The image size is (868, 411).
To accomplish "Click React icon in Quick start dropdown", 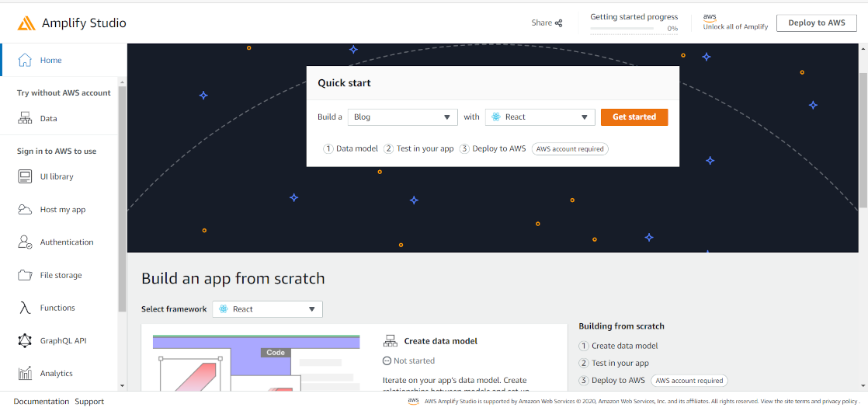I will click(496, 117).
